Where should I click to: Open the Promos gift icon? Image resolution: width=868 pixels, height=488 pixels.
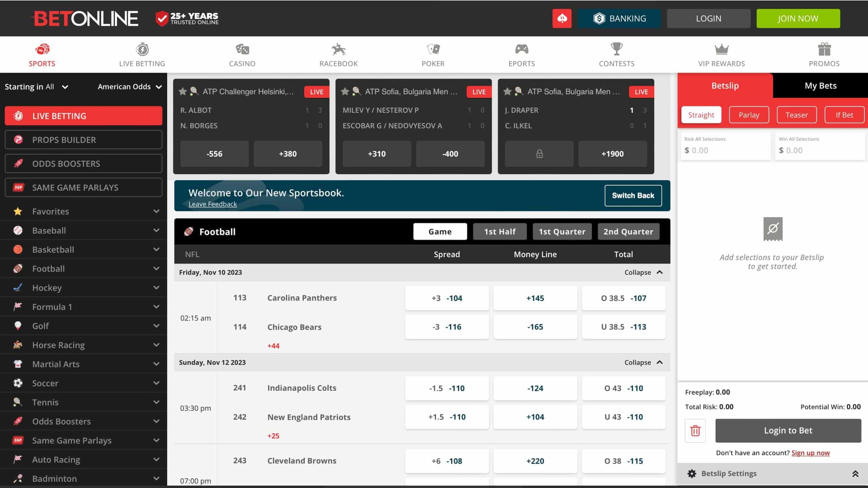824,49
